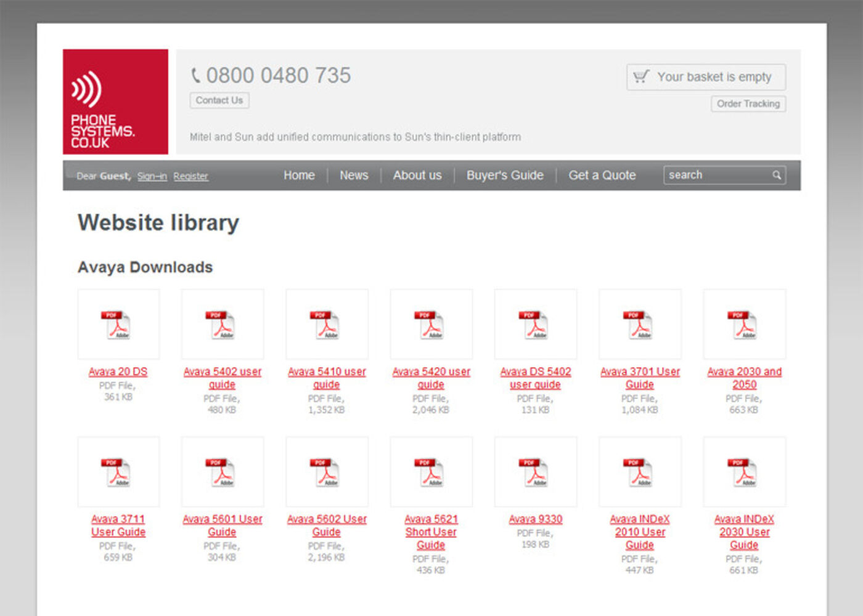Click the PDF icon above Avaya 5621 Short User Guide
The image size is (863, 616).
430,472
